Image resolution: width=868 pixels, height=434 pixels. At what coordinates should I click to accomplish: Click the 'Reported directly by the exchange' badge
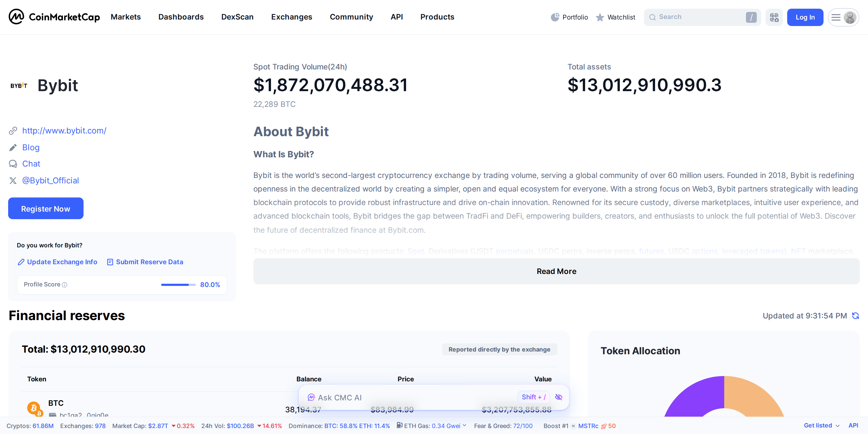[499, 349]
